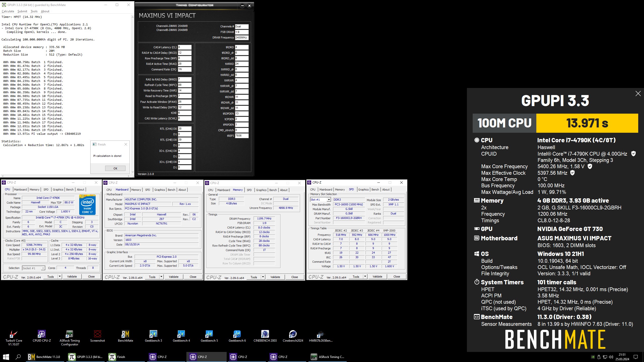Screen dimensions: 644x362
Task: Expand Tools arrow in CPU-Z SPD window
Action: 365,277
